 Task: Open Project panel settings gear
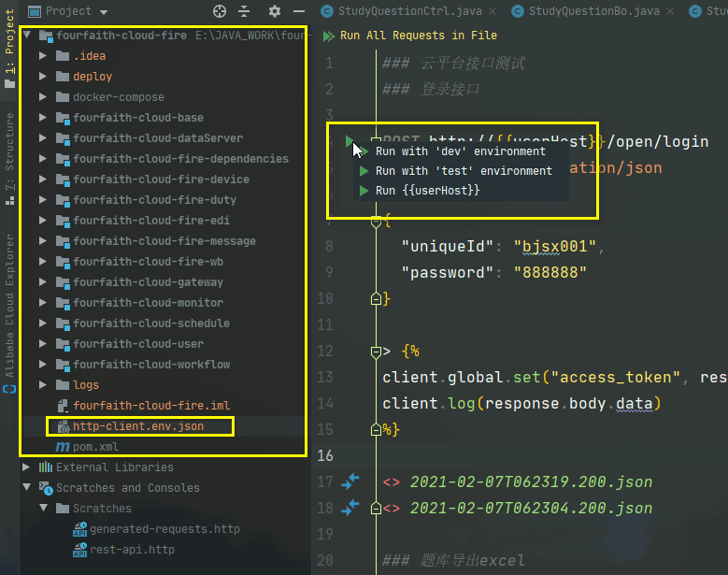[275, 11]
